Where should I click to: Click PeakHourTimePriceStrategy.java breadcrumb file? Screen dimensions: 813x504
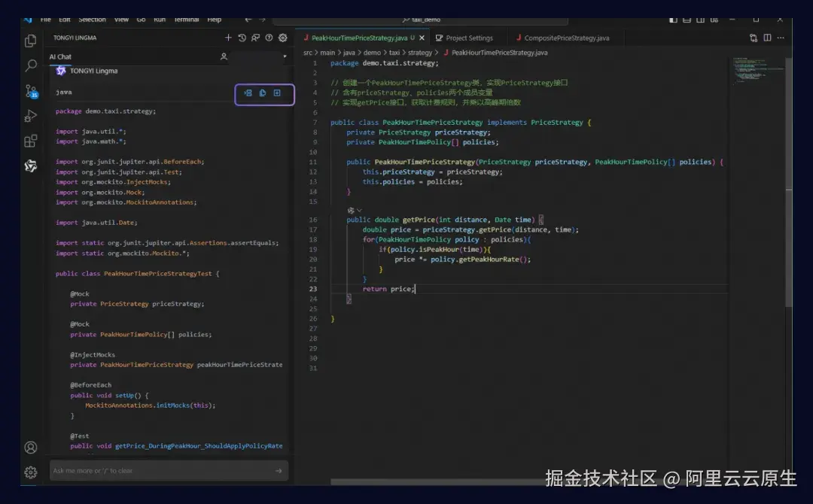click(499, 53)
